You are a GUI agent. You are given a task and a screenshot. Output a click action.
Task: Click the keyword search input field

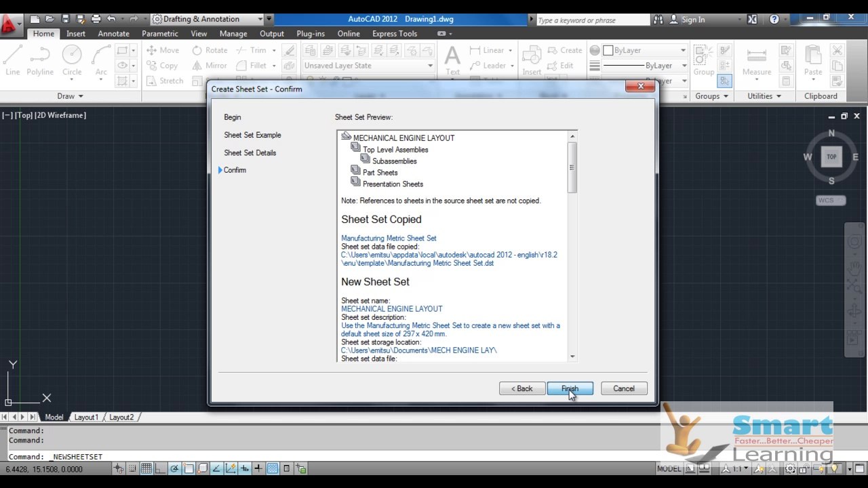point(592,20)
